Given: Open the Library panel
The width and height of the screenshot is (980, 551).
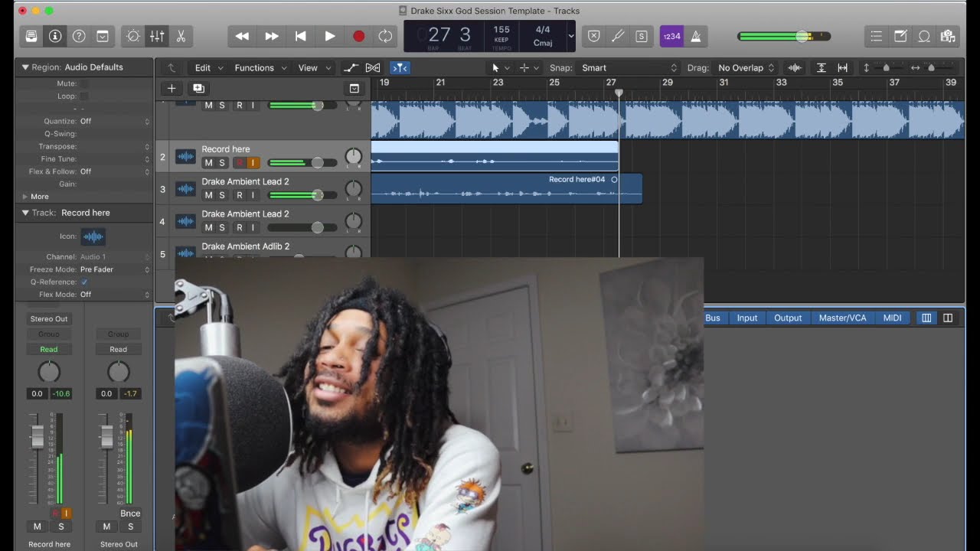Looking at the screenshot, I should click(31, 36).
